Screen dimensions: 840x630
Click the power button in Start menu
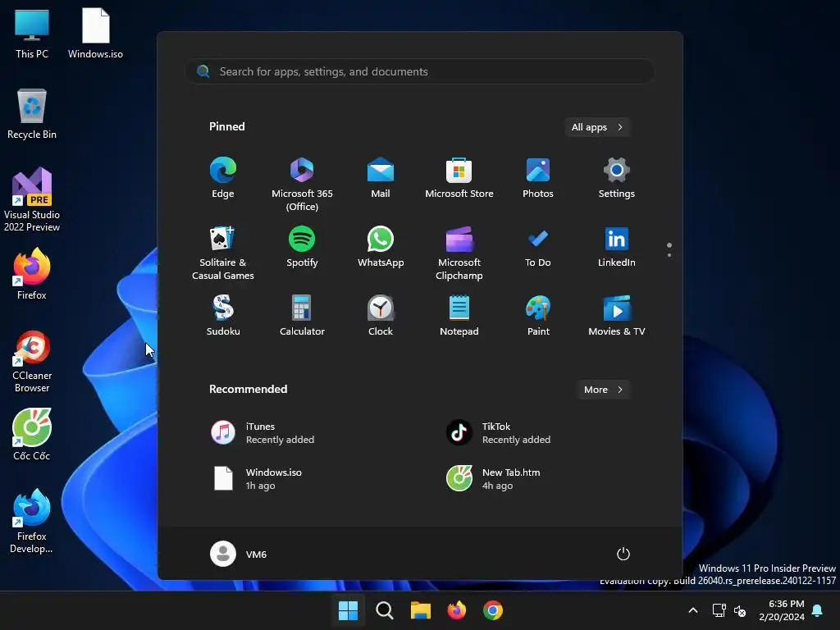[x=623, y=554]
